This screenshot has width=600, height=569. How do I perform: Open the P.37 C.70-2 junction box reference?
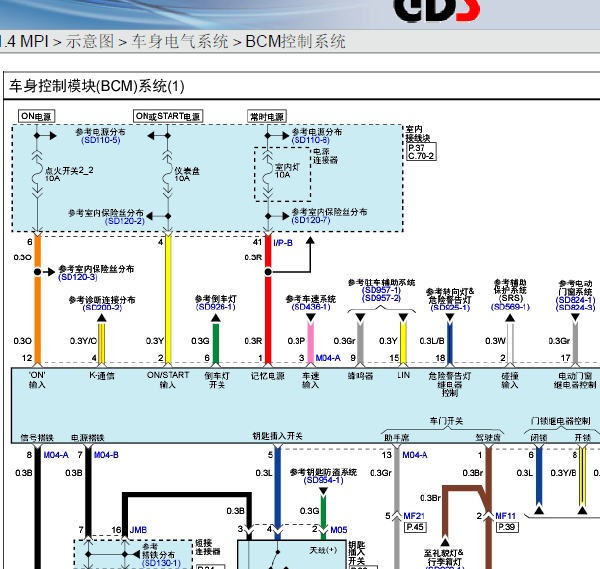click(421, 152)
